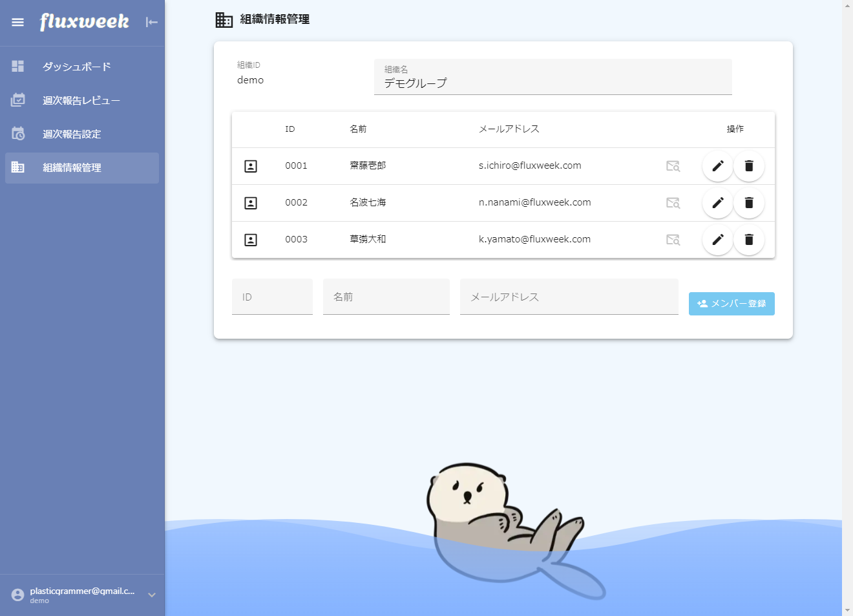Screen dimensions: 853x616
Task: Click the name 草彅大和
Action: click(x=368, y=239)
